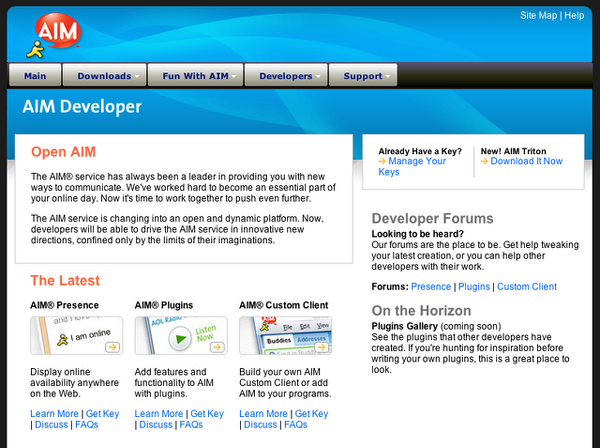Click Learn More under AIM Custom Client
This screenshot has height=448, width=600.
263,414
